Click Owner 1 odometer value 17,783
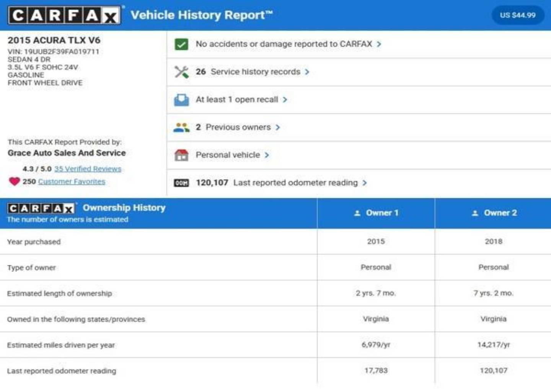 click(376, 371)
